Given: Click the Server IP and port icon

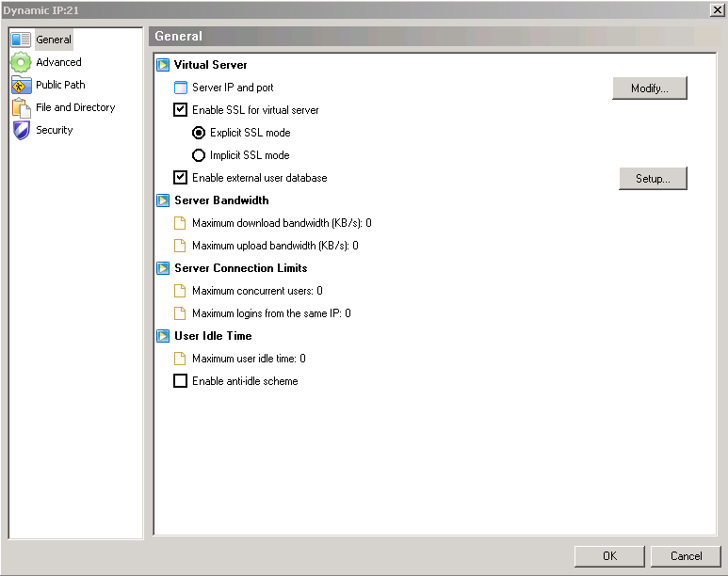Looking at the screenshot, I should [x=180, y=88].
